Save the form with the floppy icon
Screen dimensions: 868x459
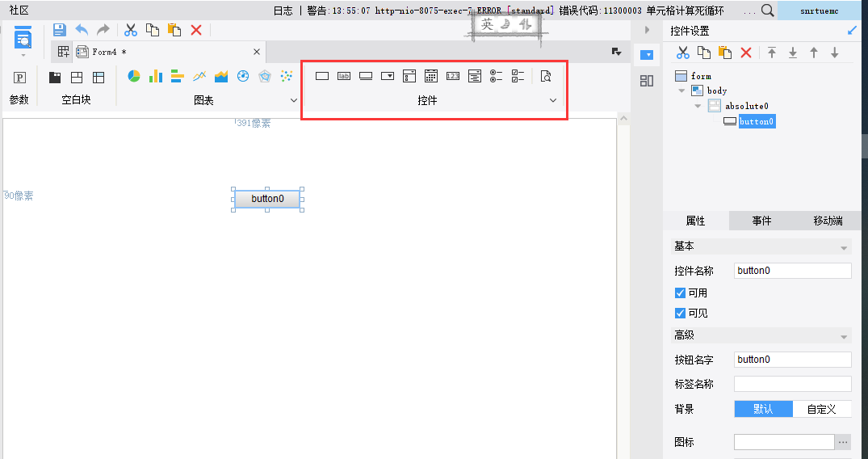pyautogui.click(x=59, y=30)
